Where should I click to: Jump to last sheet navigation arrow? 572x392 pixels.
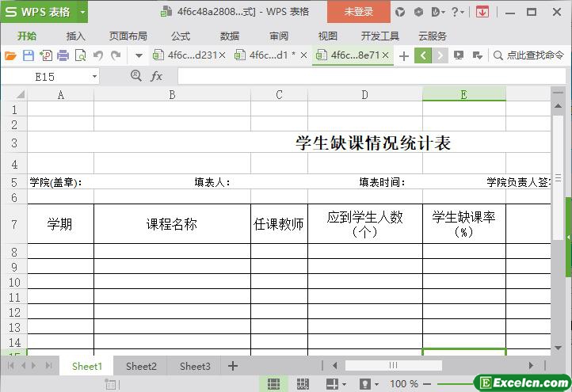point(48,365)
